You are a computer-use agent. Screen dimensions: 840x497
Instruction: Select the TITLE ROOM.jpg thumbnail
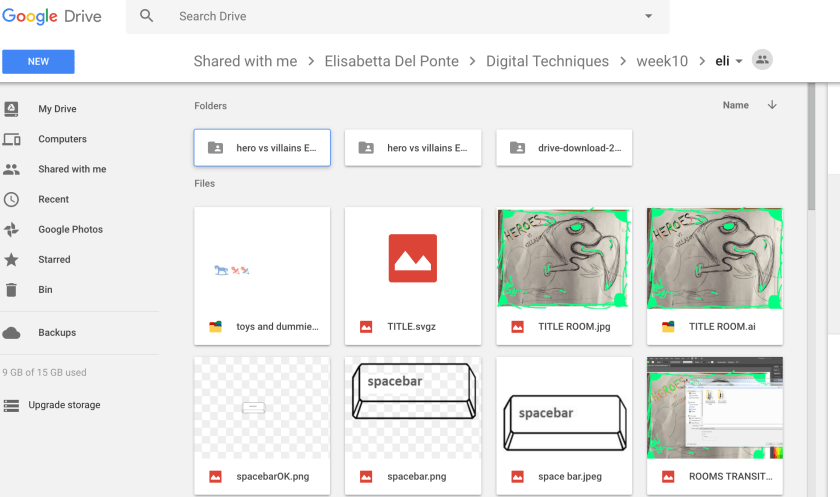click(564, 257)
